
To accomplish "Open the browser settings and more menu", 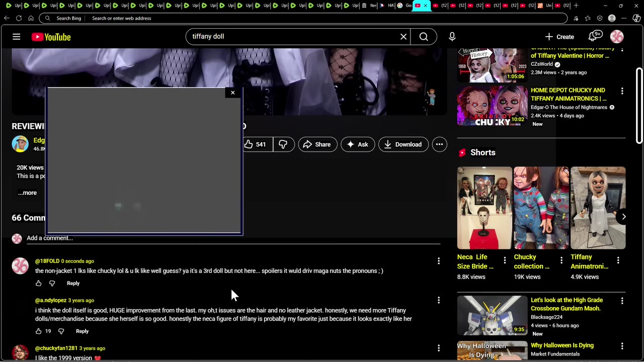I will click(624, 18).
